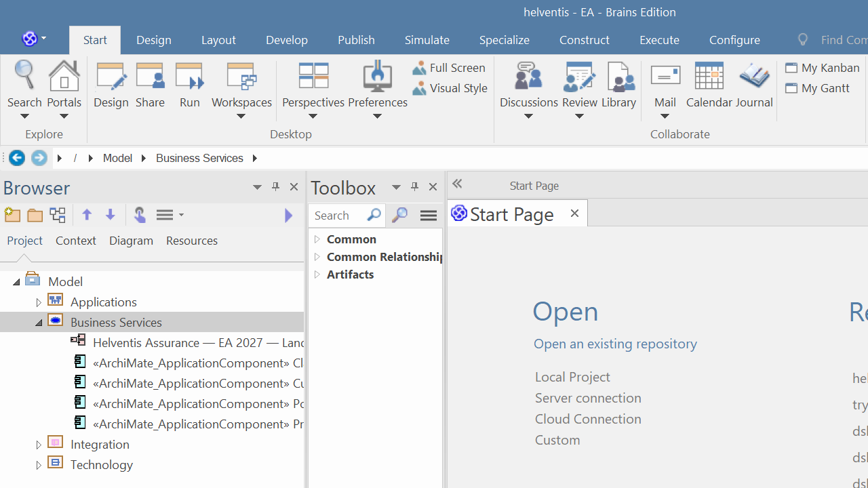Open My Kanban
The image size is (868, 488).
pos(823,68)
